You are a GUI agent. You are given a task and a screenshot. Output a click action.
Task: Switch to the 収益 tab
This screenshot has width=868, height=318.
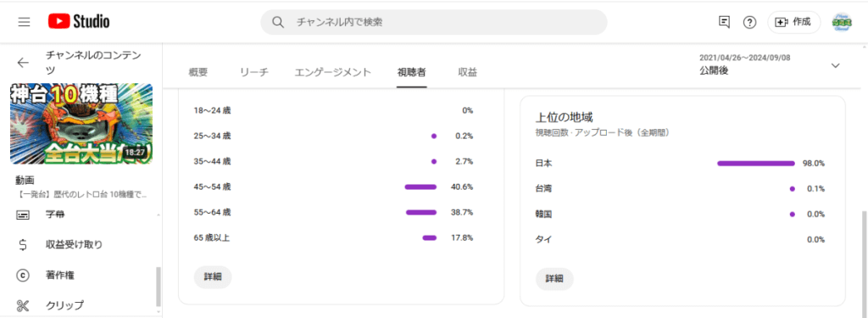[468, 72]
